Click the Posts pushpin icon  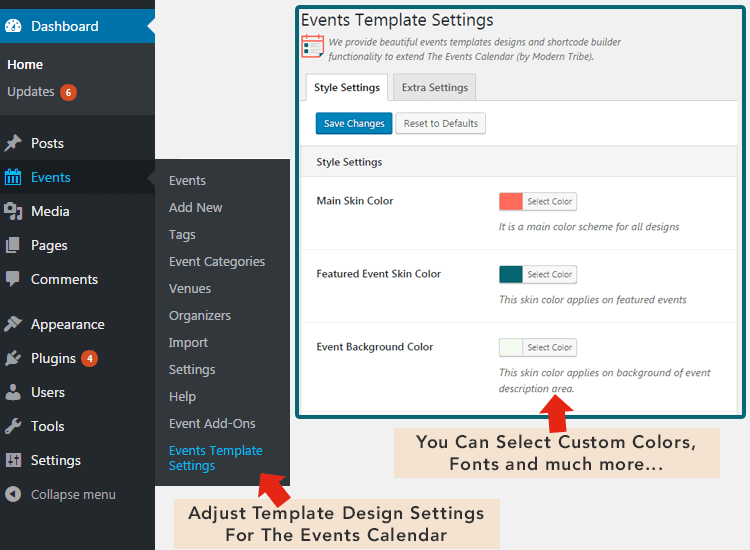pos(13,143)
